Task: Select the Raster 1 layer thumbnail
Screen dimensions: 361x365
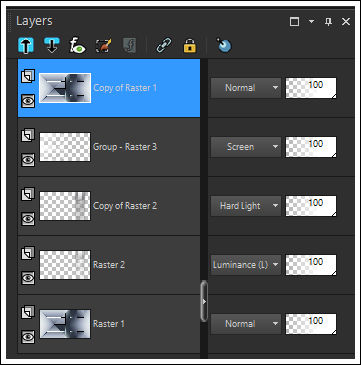Action: 65,324
